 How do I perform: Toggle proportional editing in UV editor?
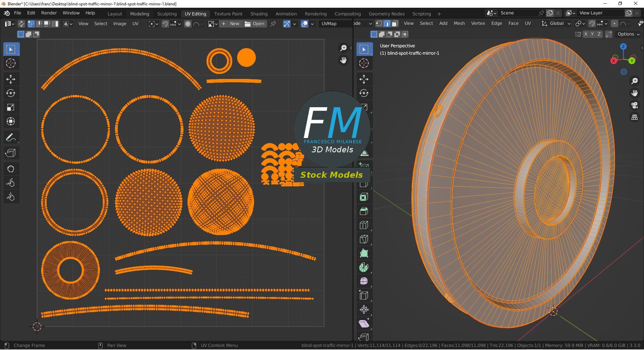point(188,24)
